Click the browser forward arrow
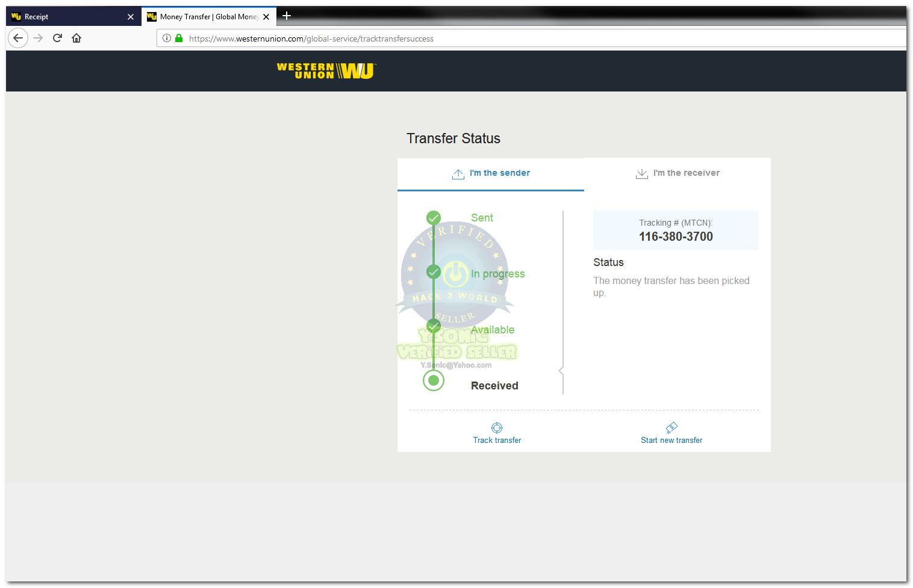The height and width of the screenshot is (588, 913). [38, 38]
